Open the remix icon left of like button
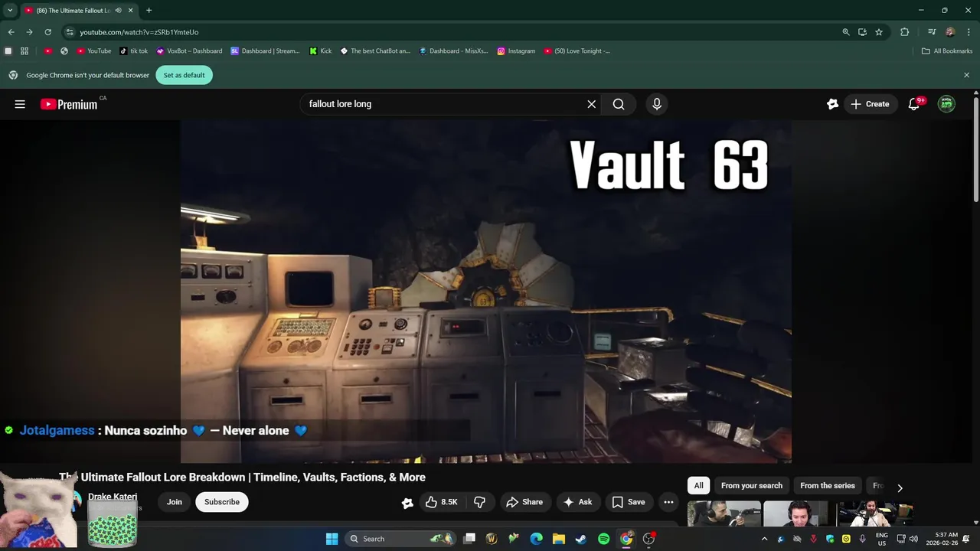 (x=407, y=502)
